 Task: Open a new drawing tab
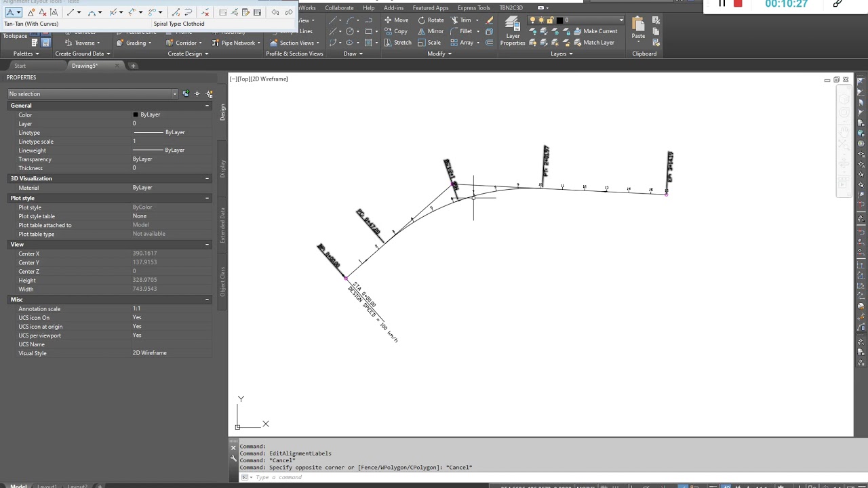(x=133, y=66)
